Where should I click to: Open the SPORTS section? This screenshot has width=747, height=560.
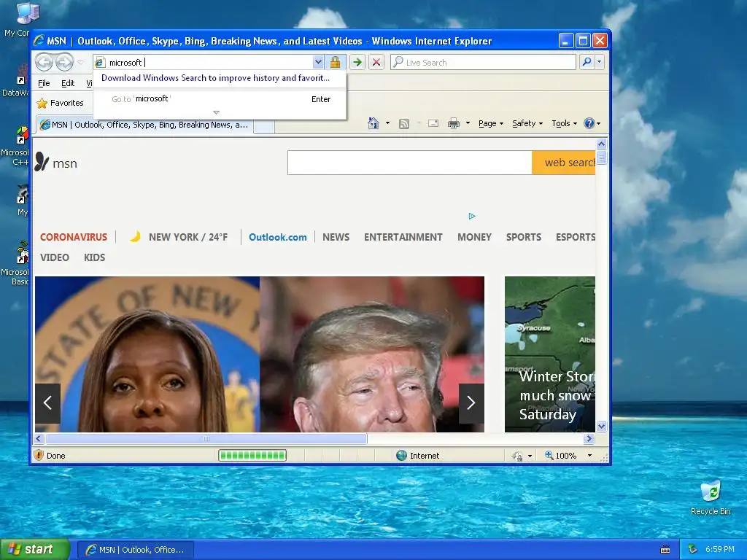click(x=524, y=237)
